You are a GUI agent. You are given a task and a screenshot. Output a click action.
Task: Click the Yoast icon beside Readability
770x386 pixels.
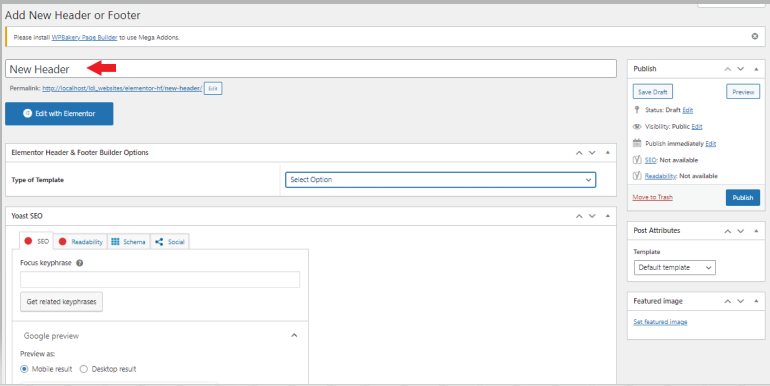click(x=637, y=175)
